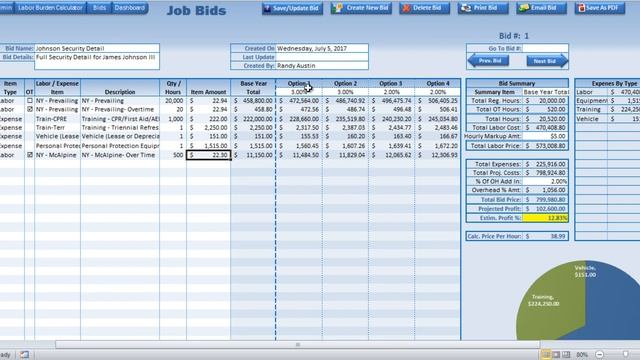Click the Email Bid envelope icon

tap(524, 8)
